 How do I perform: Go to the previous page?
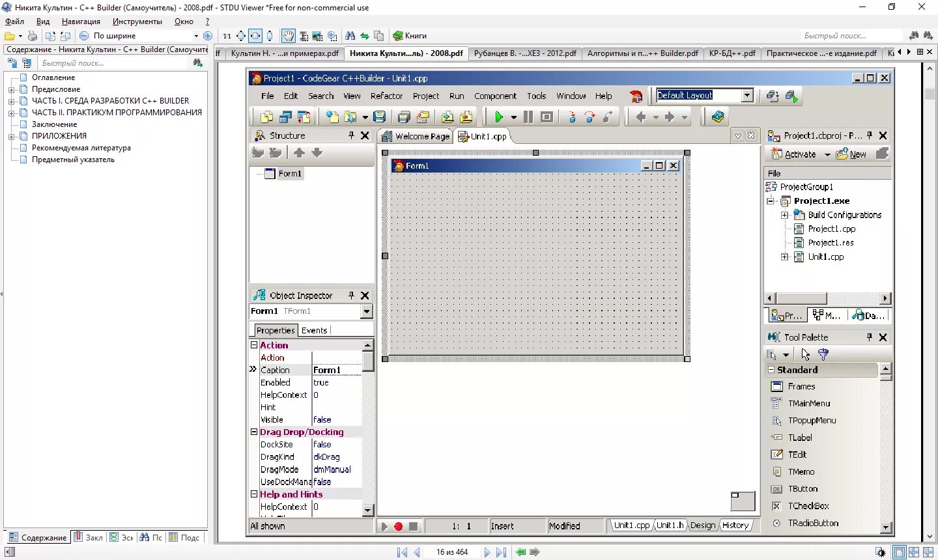click(x=417, y=552)
